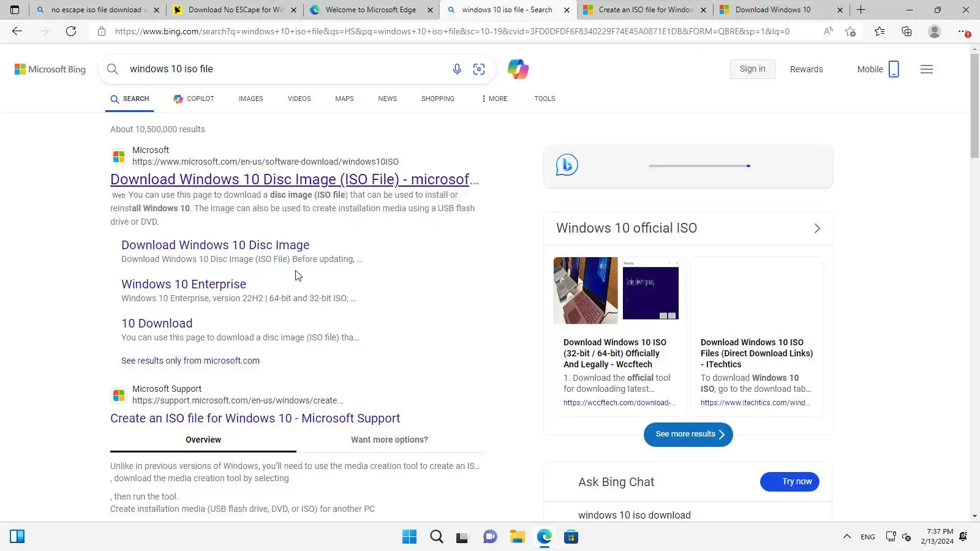Open the Windows 10 Enterprise sublink
The height and width of the screenshot is (551, 980).
coord(184,284)
